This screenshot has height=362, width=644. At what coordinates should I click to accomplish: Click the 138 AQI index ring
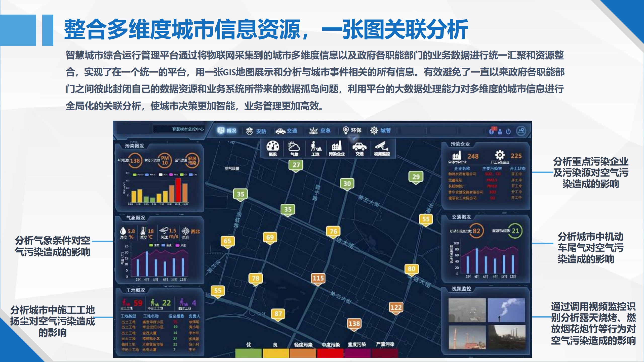pyautogui.click(x=135, y=161)
